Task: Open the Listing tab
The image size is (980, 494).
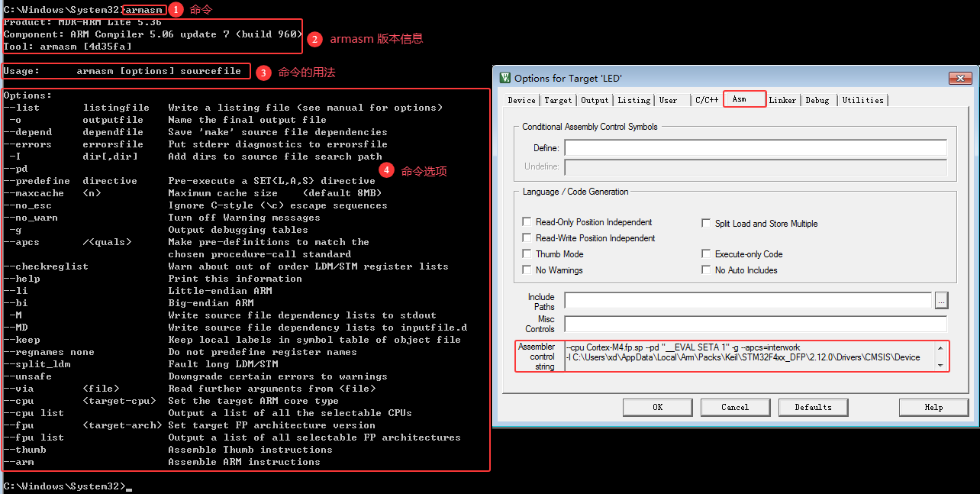Action: 633,100
